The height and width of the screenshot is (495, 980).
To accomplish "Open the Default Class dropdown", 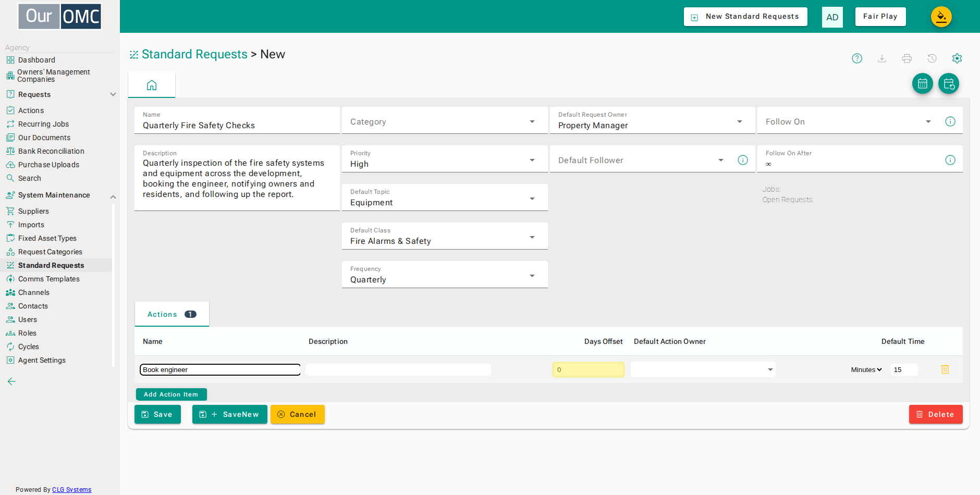I will 445,237.
